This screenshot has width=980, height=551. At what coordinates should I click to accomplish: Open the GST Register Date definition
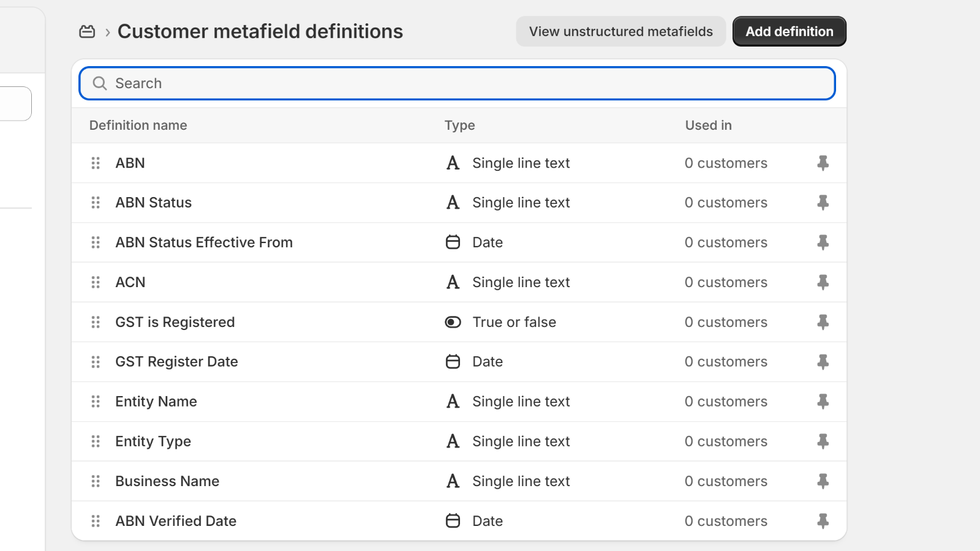[x=176, y=362]
